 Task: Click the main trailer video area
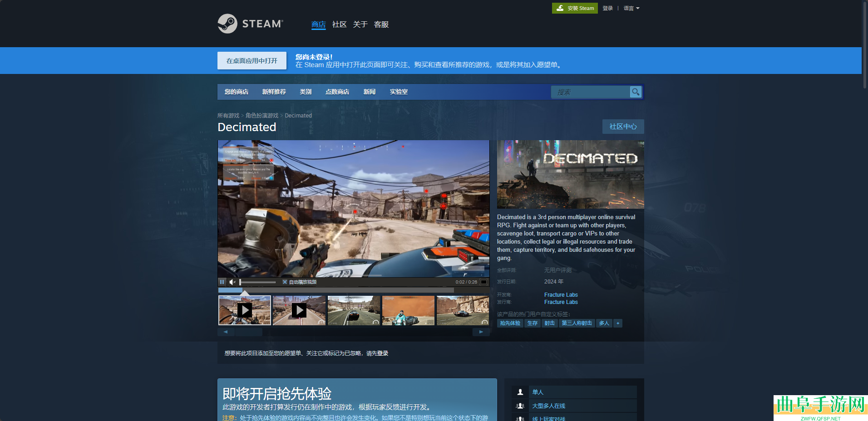[354, 209]
